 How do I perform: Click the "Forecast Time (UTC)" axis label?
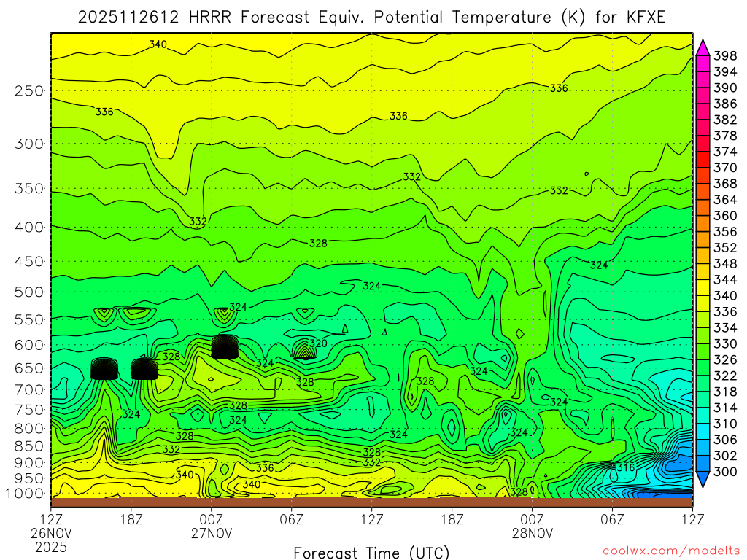coord(371,553)
